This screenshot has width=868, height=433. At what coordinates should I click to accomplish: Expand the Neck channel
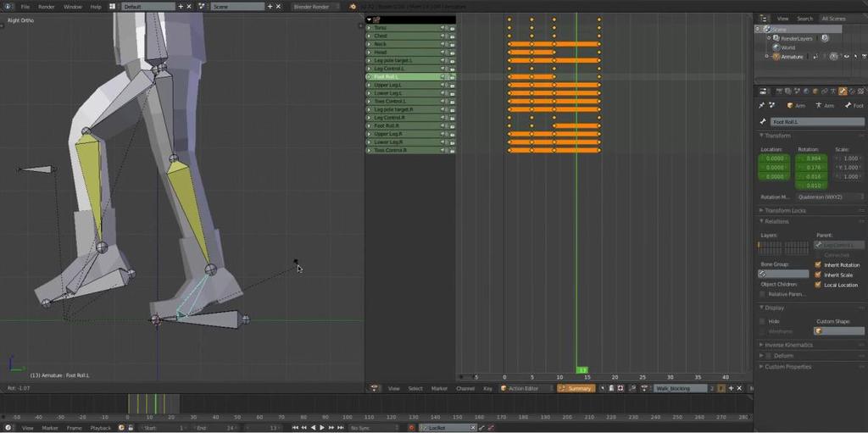click(x=370, y=44)
